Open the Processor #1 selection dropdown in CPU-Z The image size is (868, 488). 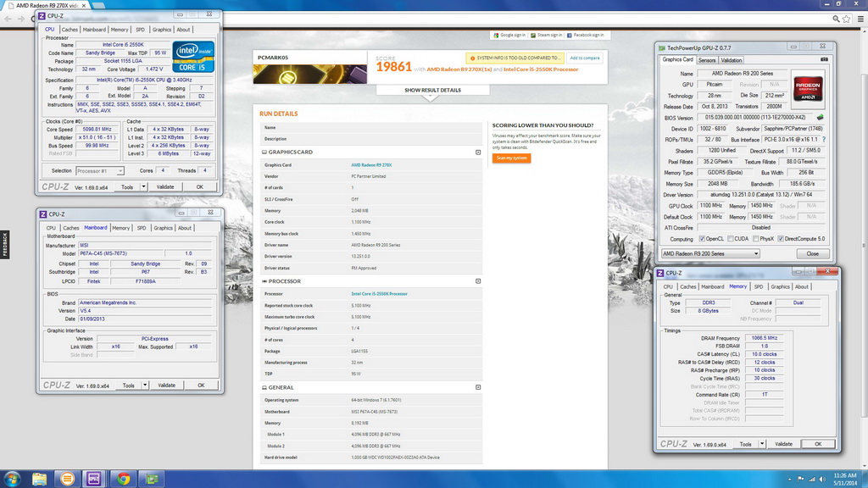[100, 171]
